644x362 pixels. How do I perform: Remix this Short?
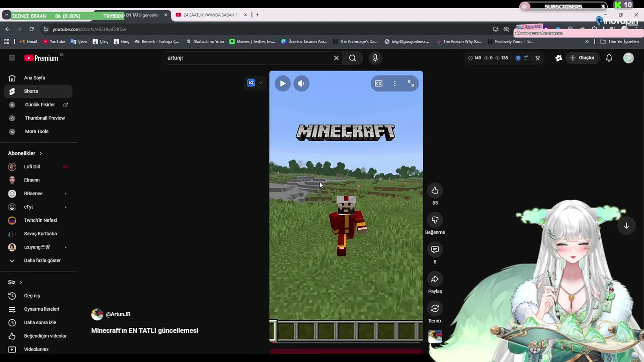pos(435,308)
